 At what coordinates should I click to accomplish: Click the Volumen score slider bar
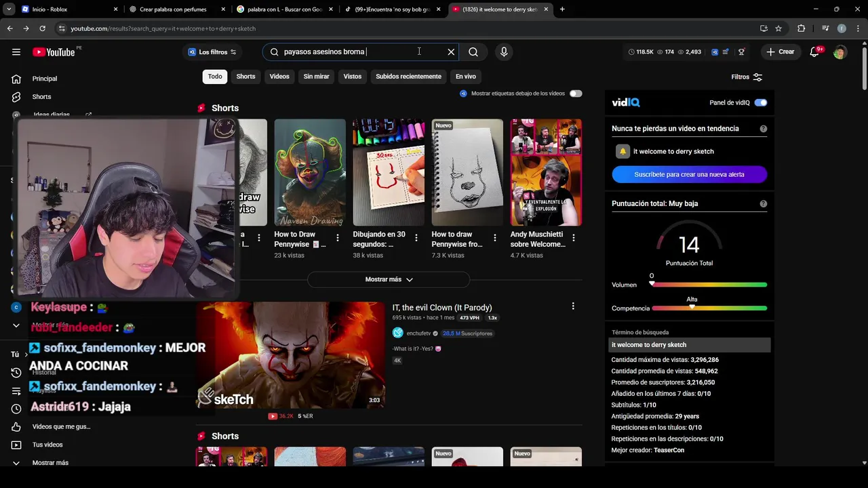click(x=709, y=285)
